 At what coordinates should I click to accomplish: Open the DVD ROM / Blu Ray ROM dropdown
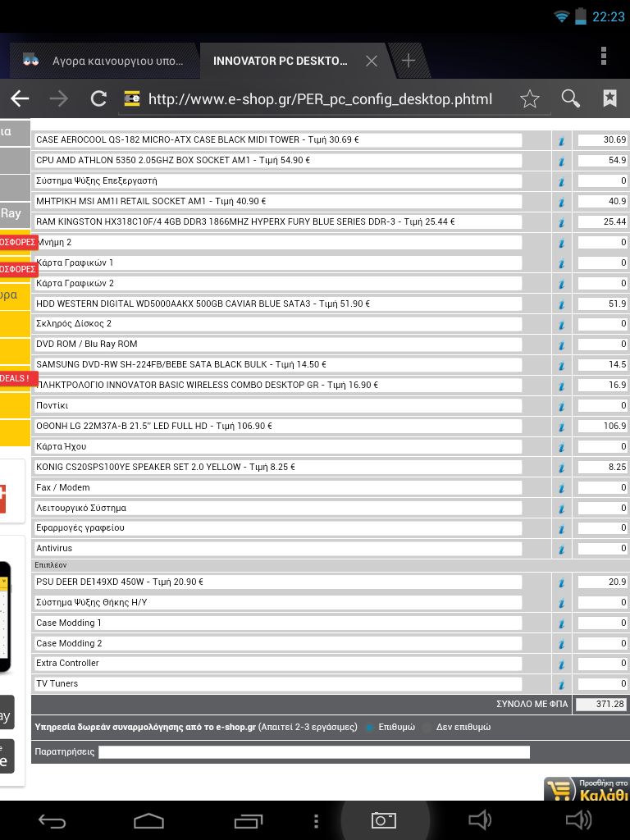click(x=277, y=344)
